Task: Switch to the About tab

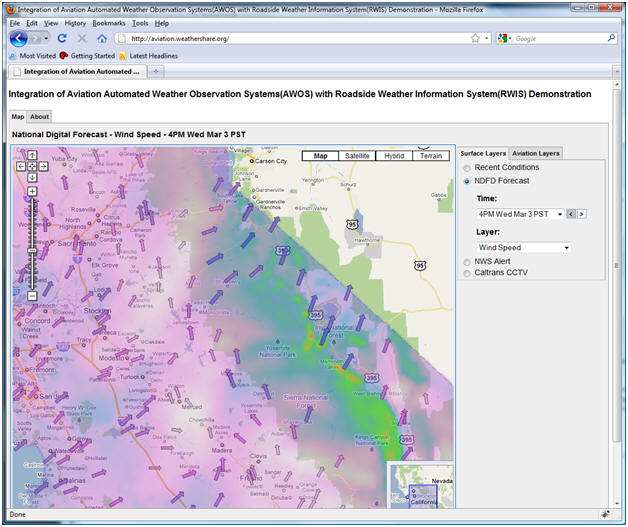Action: pos(39,117)
